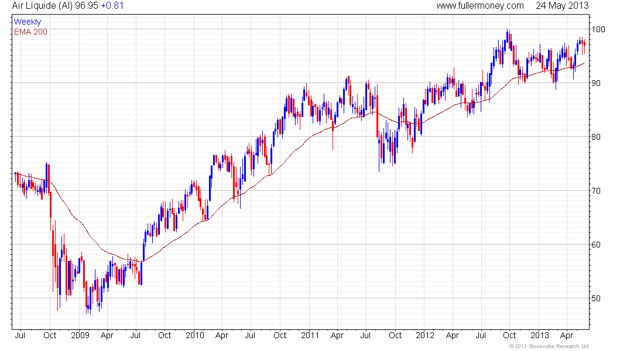Click the 90 price axis label
The width and height of the screenshot is (644, 351).
[596, 83]
